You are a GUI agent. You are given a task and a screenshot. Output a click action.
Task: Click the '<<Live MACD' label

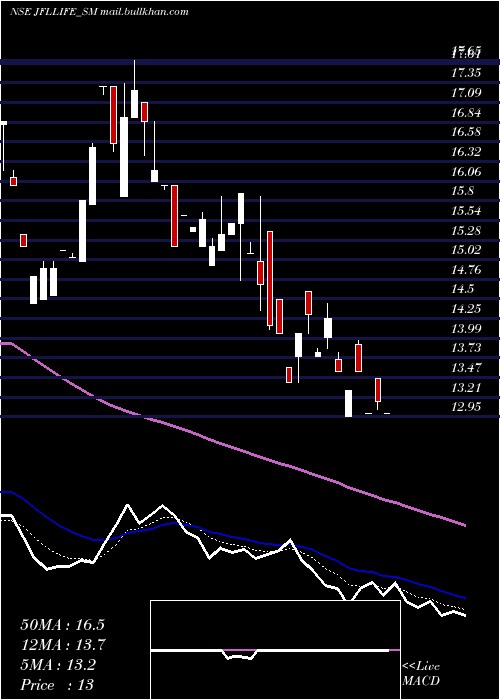click(421, 673)
